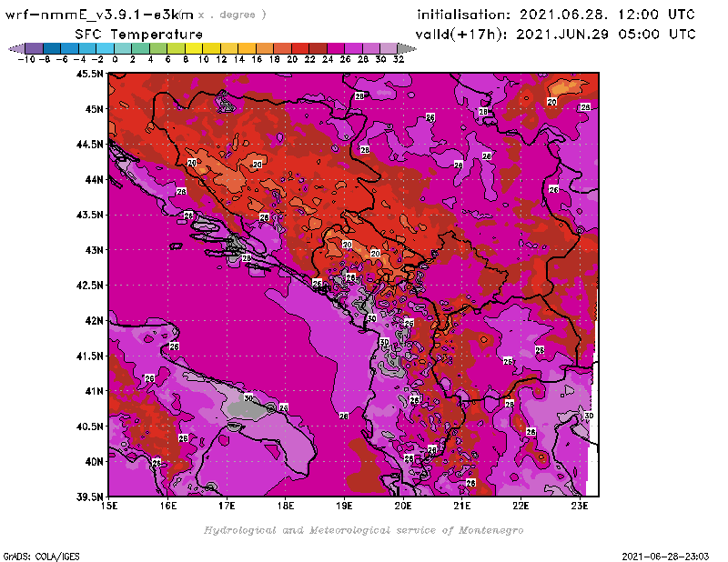
Task: Click the 41.5N latitude label
Action: point(90,356)
